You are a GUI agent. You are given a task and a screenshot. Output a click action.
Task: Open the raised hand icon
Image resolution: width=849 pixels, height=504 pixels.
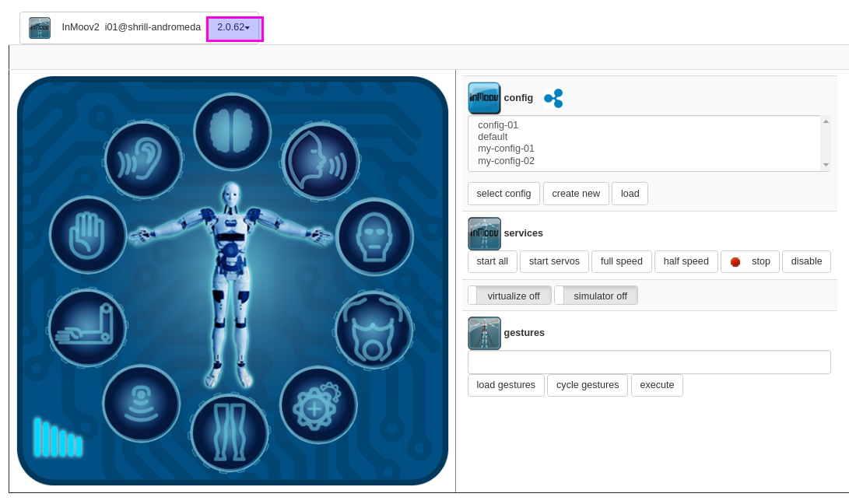(x=88, y=234)
